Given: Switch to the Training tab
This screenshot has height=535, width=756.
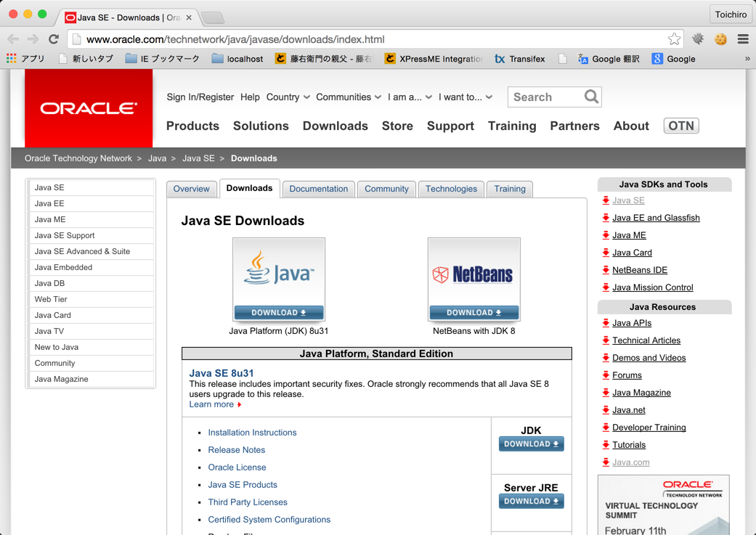Looking at the screenshot, I should coord(510,189).
